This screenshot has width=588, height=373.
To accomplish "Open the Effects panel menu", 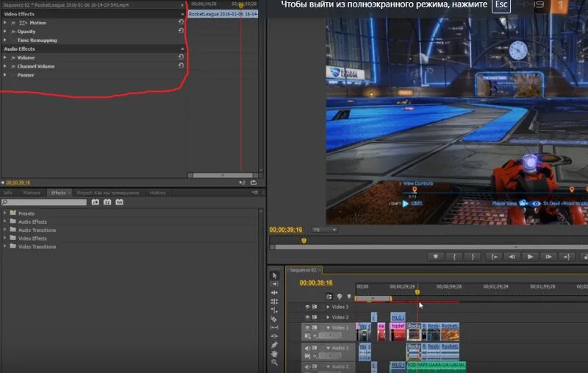I will pyautogui.click(x=255, y=193).
